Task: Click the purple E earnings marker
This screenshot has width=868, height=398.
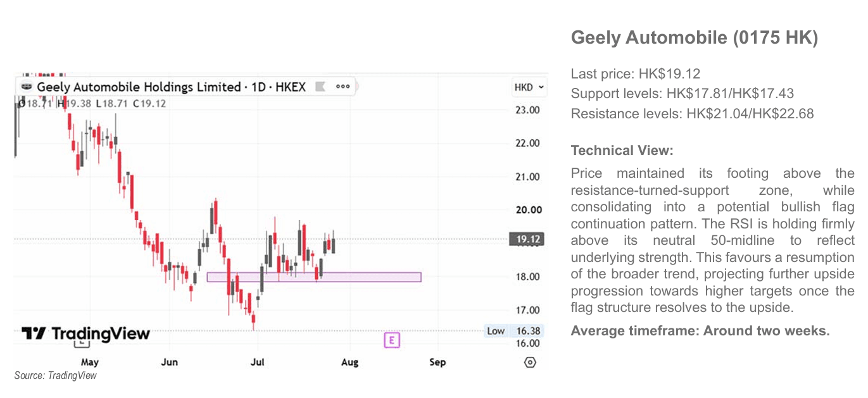Action: click(x=392, y=340)
